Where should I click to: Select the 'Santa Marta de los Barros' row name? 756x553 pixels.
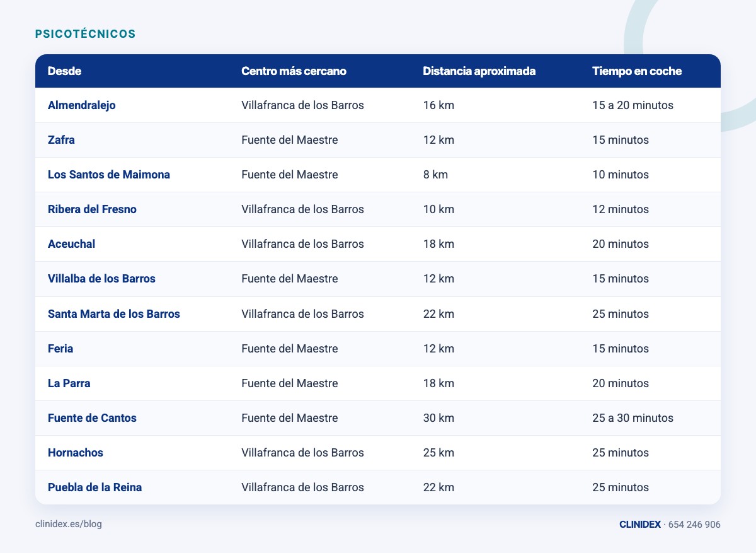[114, 314]
